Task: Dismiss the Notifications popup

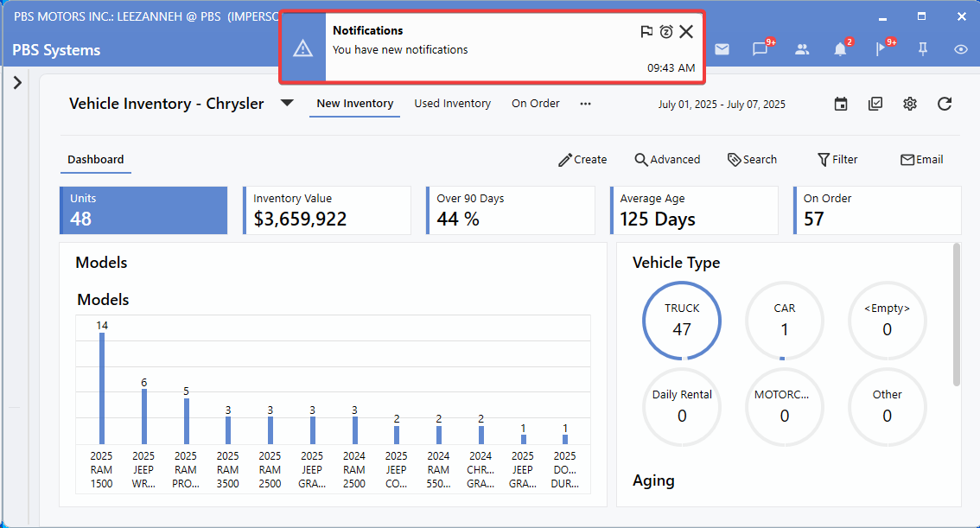Action: 686,32
